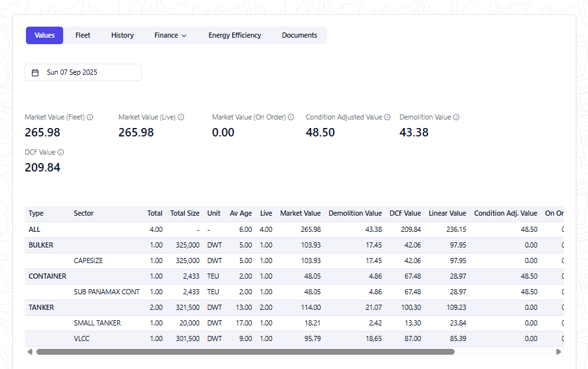Click VLCC total size 301,500
The height and width of the screenshot is (369, 588).
point(187,338)
